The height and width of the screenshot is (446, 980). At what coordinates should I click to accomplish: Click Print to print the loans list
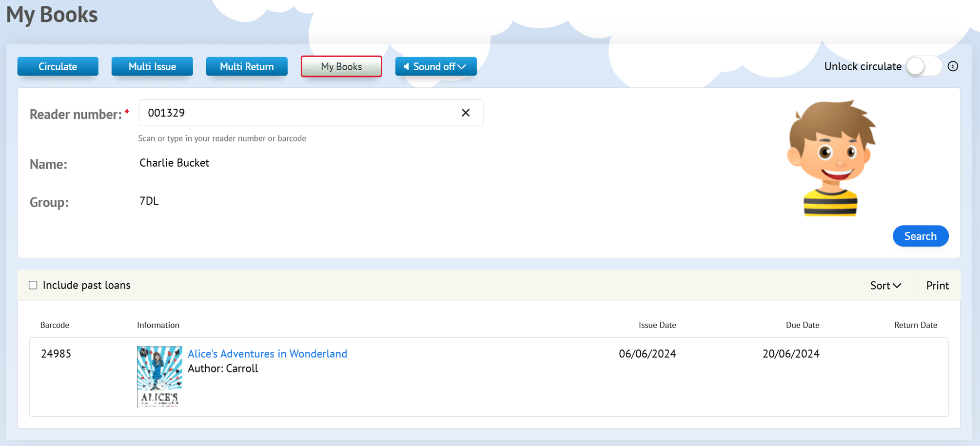click(x=937, y=286)
